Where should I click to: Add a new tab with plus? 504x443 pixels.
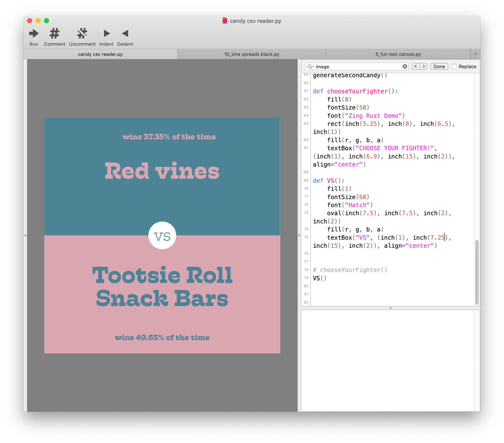point(475,54)
